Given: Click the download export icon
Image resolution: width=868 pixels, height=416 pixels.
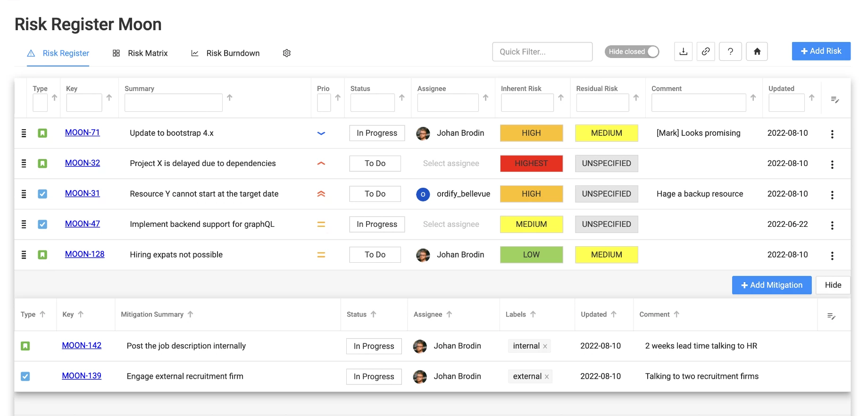Looking at the screenshot, I should tap(683, 51).
